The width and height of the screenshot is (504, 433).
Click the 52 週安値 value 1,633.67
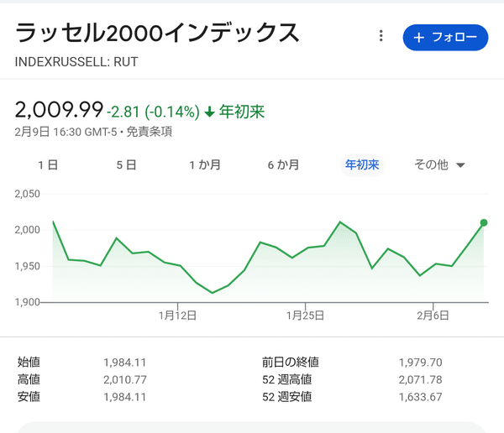[x=421, y=398]
